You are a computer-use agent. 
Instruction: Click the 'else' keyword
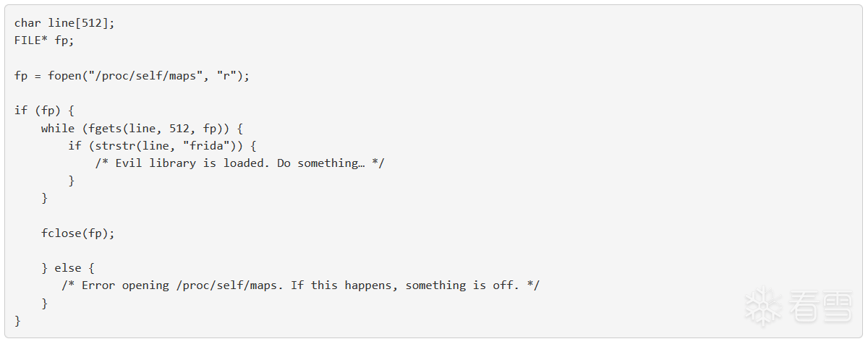point(68,268)
